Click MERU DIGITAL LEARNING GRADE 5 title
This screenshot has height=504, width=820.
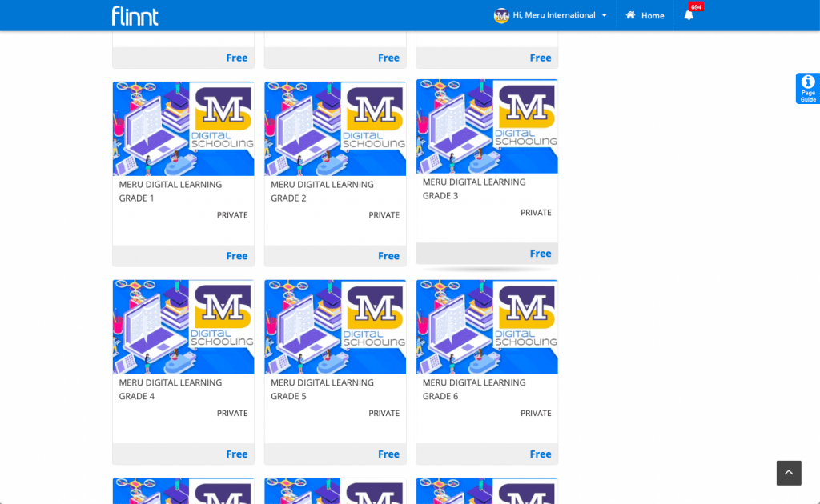pyautogui.click(x=322, y=389)
